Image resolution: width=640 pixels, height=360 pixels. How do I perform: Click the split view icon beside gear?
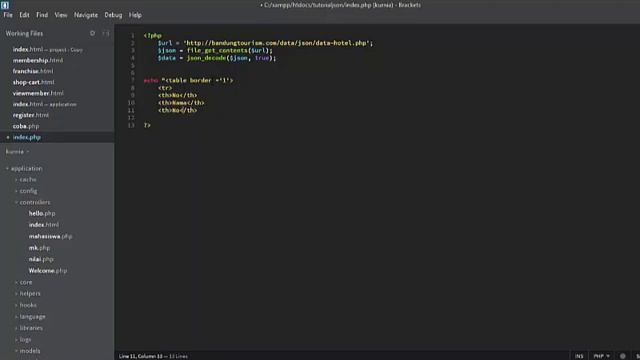106,33
